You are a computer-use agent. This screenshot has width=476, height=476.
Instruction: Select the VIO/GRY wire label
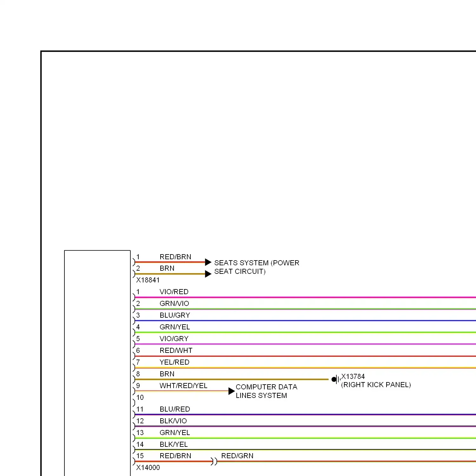click(x=174, y=339)
